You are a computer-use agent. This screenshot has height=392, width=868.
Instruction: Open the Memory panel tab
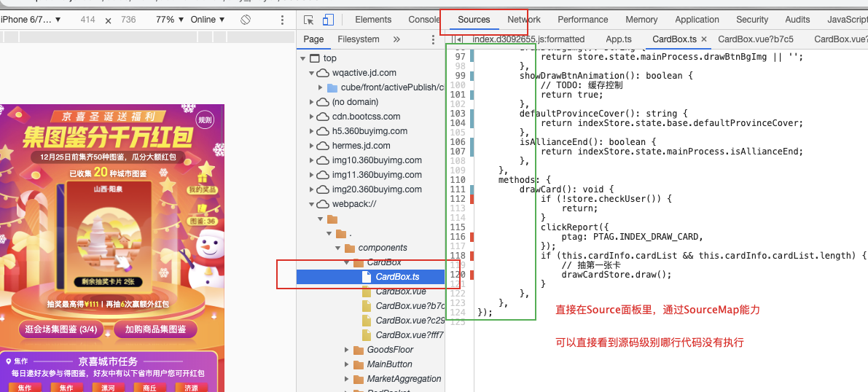[641, 20]
